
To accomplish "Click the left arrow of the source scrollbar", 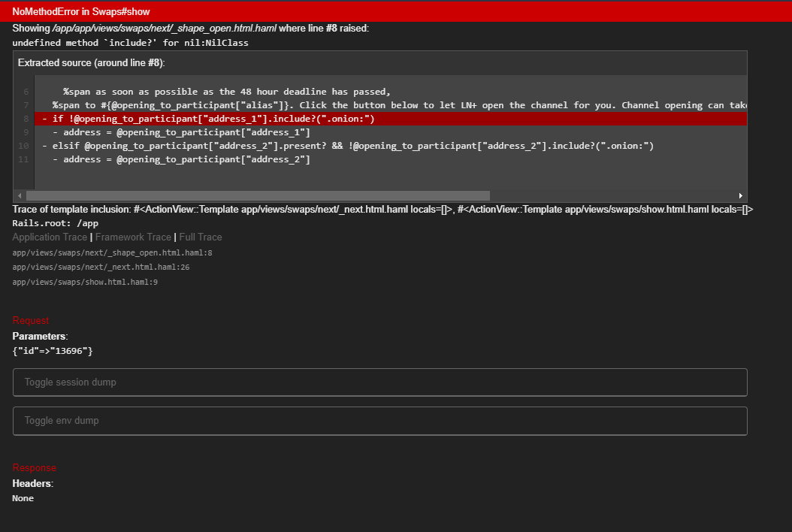I will [20, 195].
